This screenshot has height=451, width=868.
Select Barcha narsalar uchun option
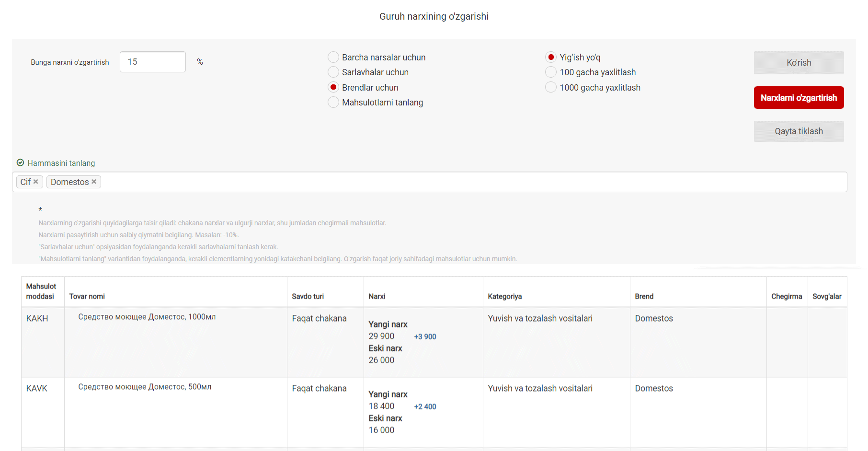tap(333, 58)
